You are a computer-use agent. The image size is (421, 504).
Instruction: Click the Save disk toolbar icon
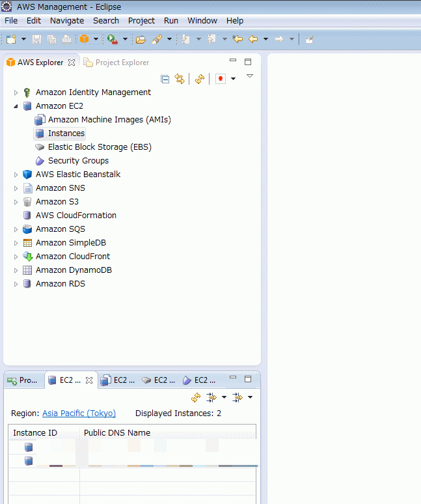point(36,39)
